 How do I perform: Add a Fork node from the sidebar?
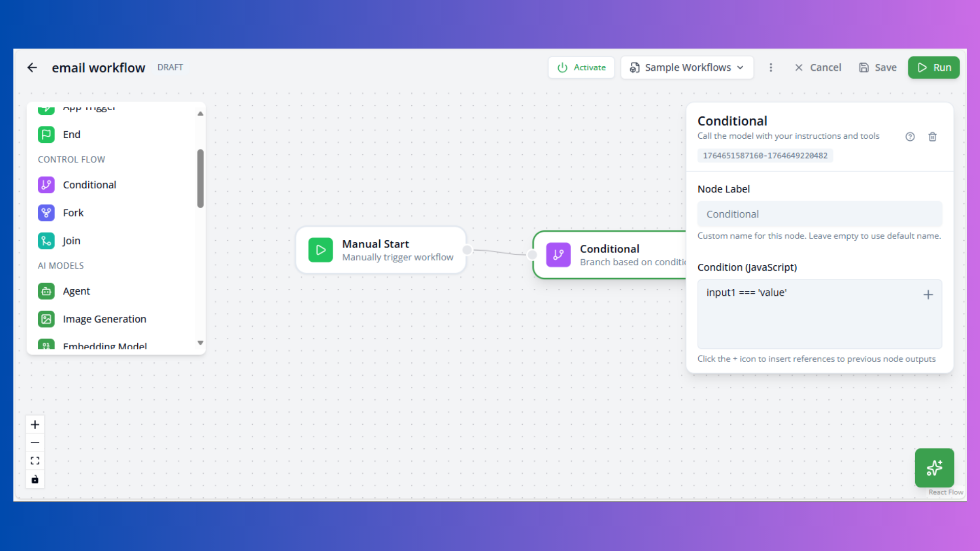tap(73, 213)
